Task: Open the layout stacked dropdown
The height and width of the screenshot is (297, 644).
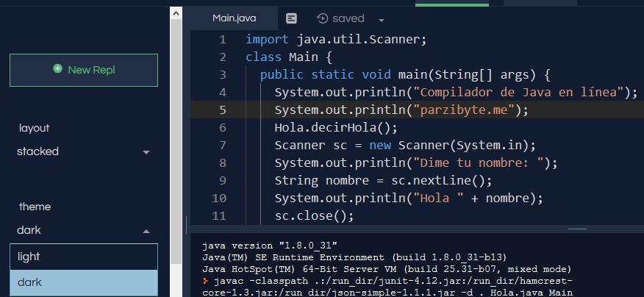Action: tap(83, 152)
